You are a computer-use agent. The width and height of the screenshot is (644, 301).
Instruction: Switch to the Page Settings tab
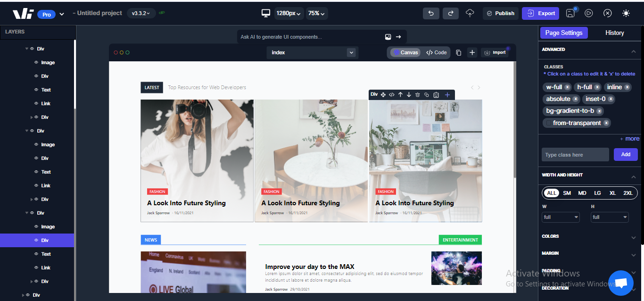coord(564,33)
